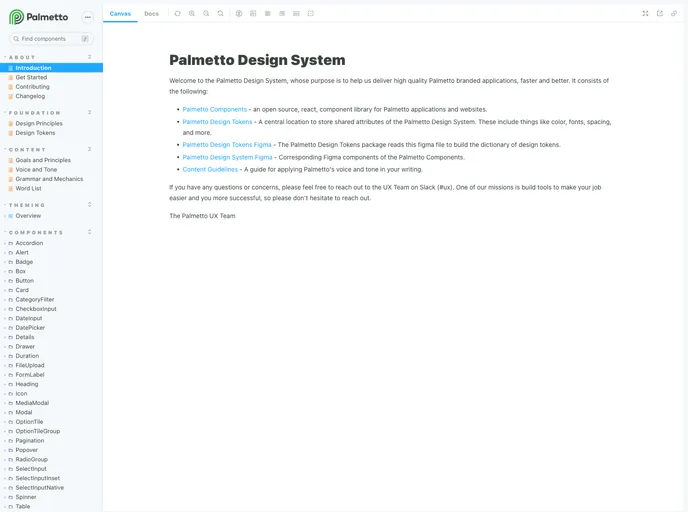The height and width of the screenshot is (512, 688).
Task: Click the Palmetto logo
Action: click(x=39, y=17)
